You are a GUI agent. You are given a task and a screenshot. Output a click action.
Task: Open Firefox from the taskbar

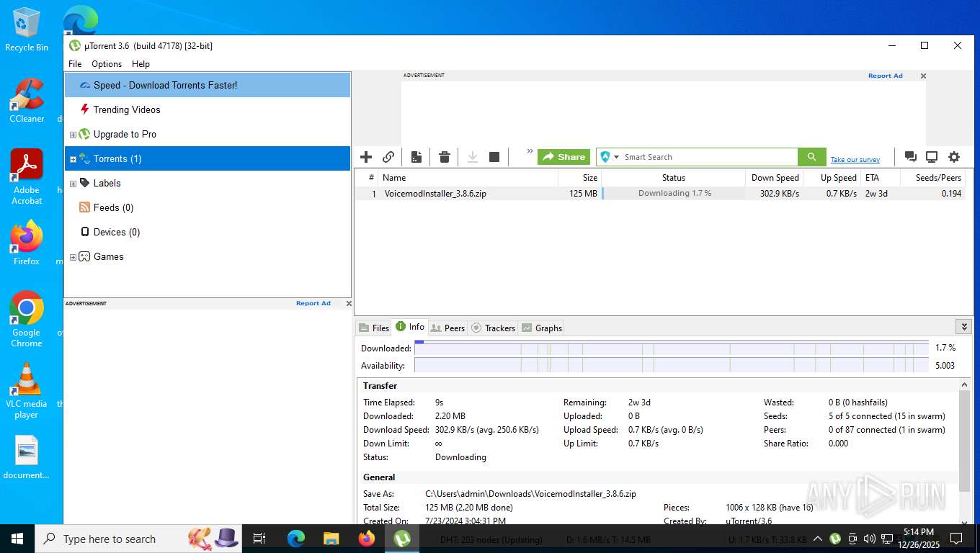pos(367,539)
